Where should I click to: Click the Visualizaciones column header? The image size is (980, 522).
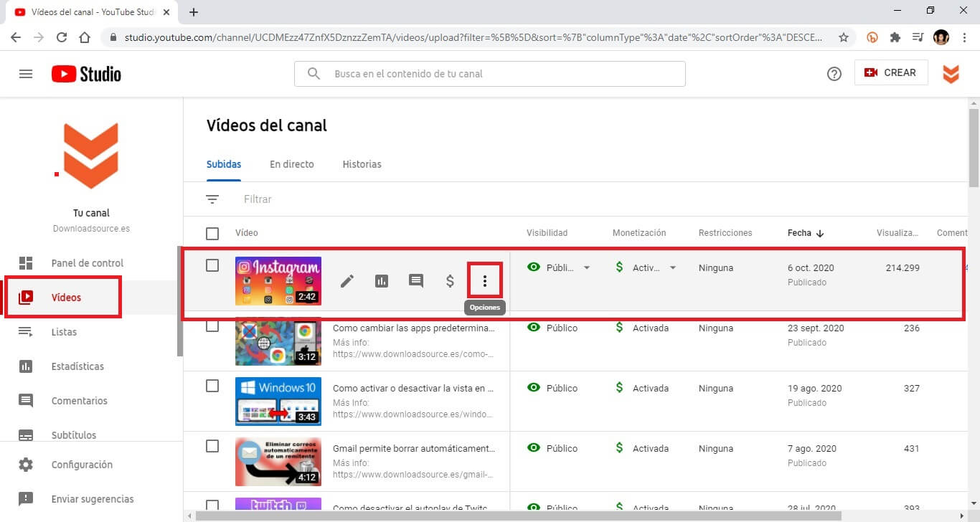pos(897,233)
